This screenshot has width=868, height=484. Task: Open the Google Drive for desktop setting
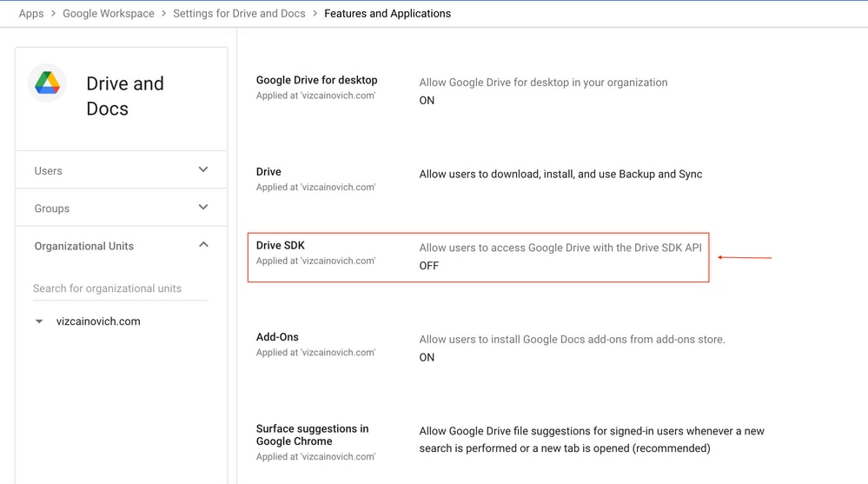point(316,80)
